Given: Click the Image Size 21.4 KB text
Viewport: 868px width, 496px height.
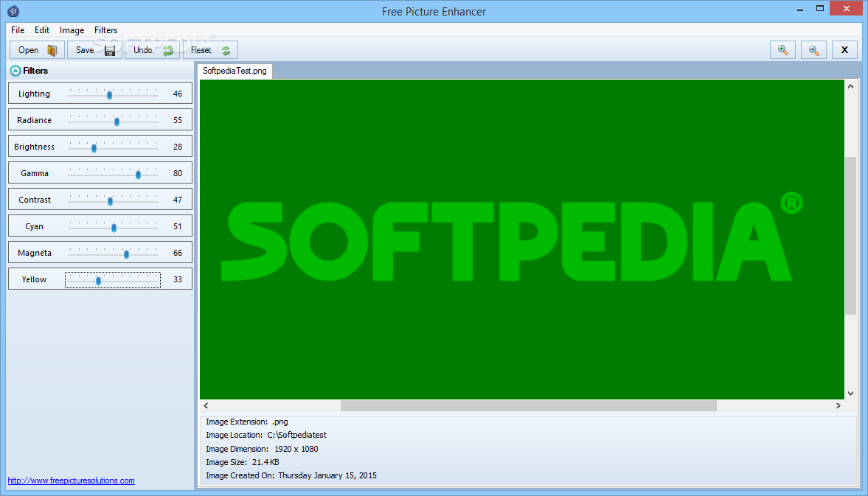Looking at the screenshot, I should 243,462.
